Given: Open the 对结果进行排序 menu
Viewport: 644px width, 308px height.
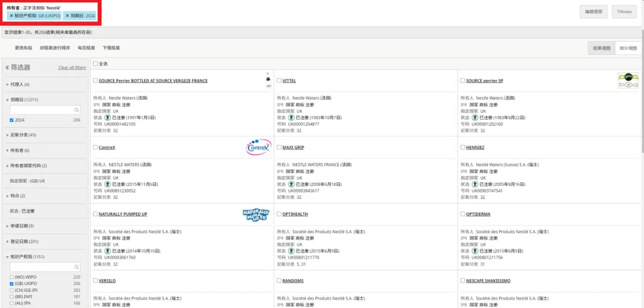Looking at the screenshot, I should point(55,48).
